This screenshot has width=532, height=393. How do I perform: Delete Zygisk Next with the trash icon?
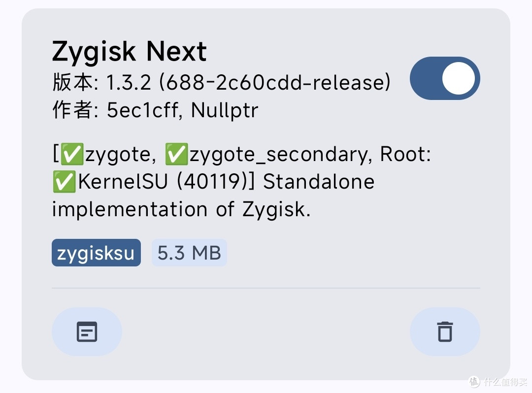[x=445, y=331]
